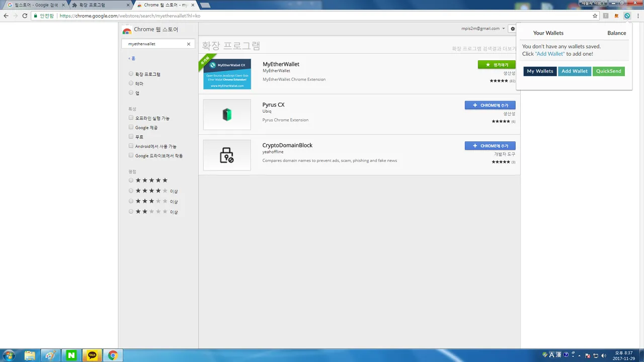Click the My Wallets button
Image resolution: width=644 pixels, height=362 pixels.
click(540, 71)
